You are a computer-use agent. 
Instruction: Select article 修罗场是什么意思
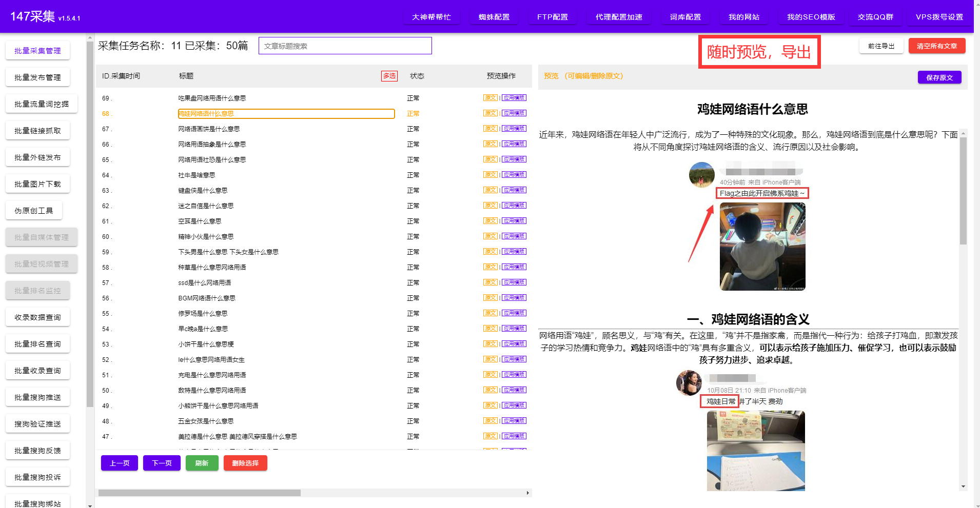[203, 313]
